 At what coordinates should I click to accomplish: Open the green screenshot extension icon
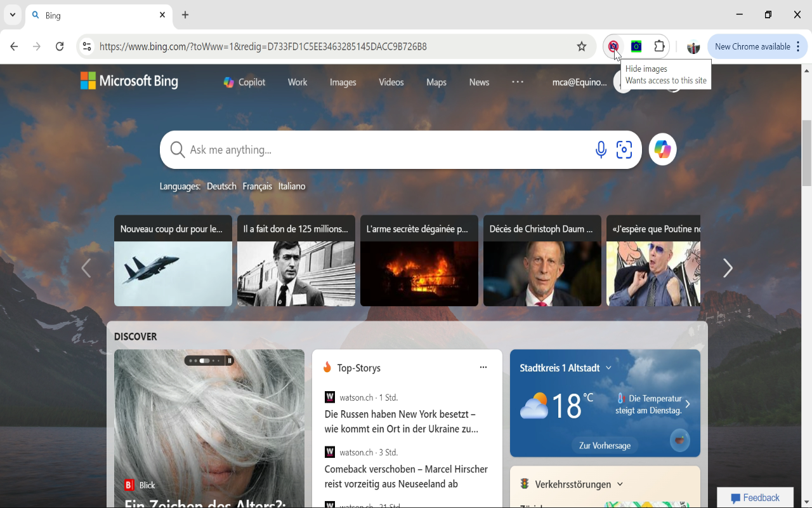point(636,46)
